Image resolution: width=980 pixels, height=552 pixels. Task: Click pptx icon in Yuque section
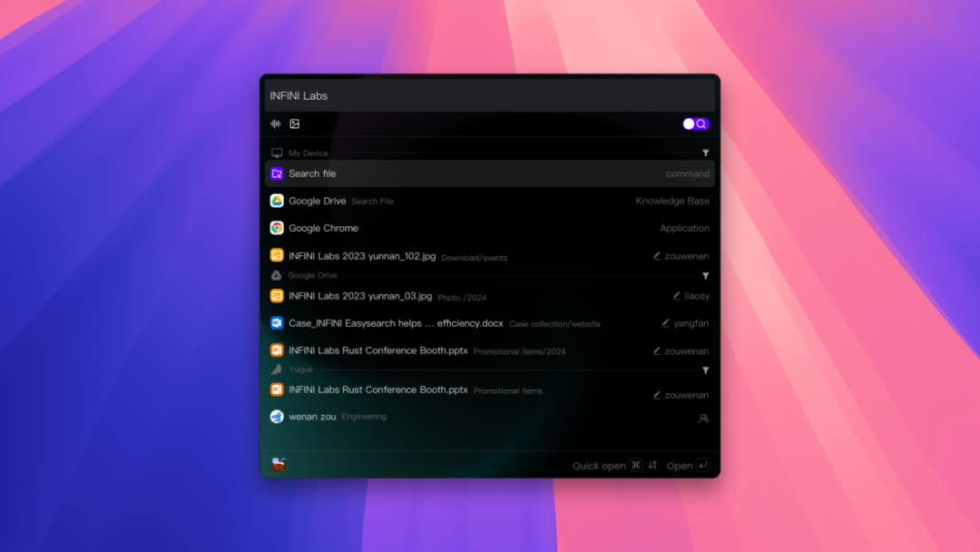(277, 389)
